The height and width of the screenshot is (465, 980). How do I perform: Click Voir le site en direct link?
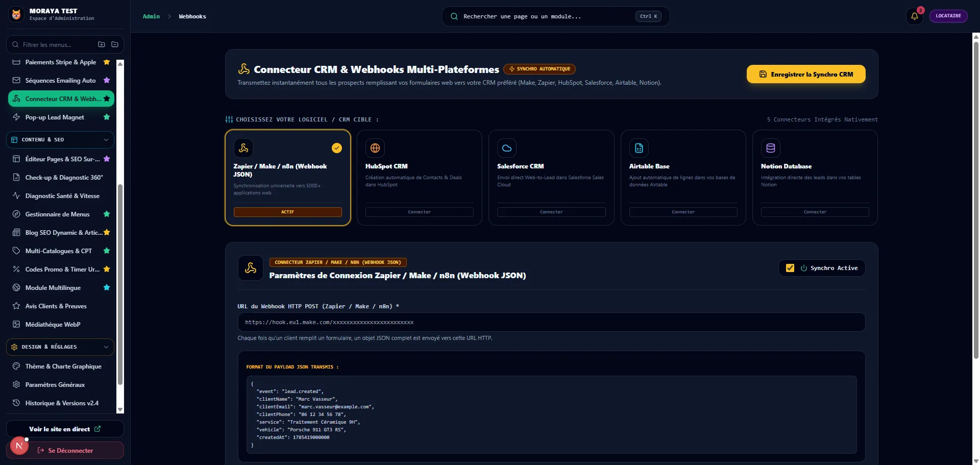pyautogui.click(x=65, y=429)
